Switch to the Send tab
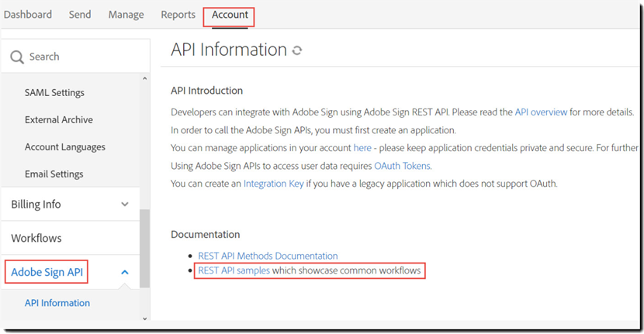Viewport: 644px width, 334px height. [80, 15]
